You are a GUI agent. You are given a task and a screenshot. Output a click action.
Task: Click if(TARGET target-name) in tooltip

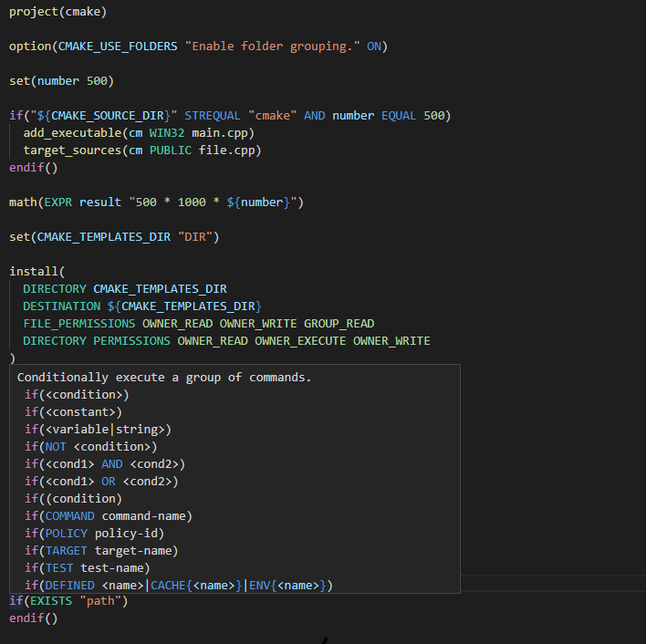101,550
